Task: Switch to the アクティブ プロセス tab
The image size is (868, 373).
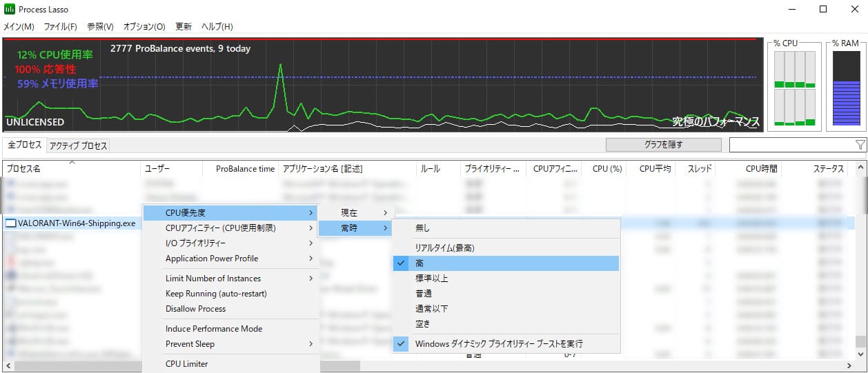Action: pos(78,146)
